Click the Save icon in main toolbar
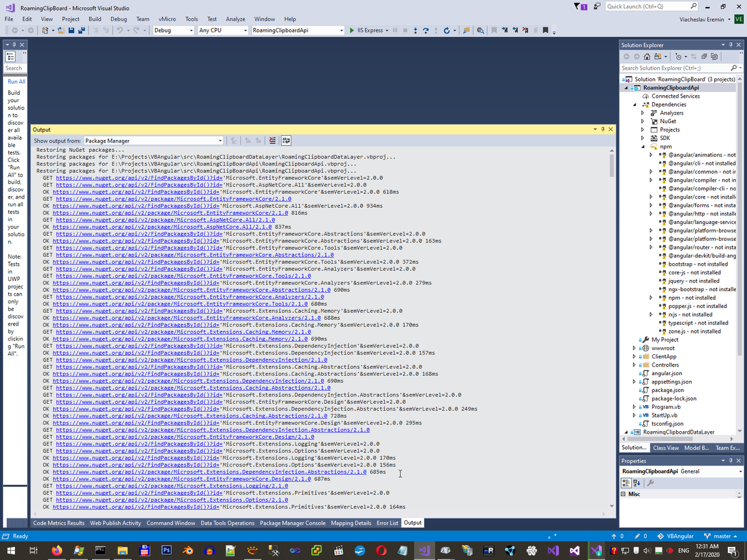 pos(72,30)
